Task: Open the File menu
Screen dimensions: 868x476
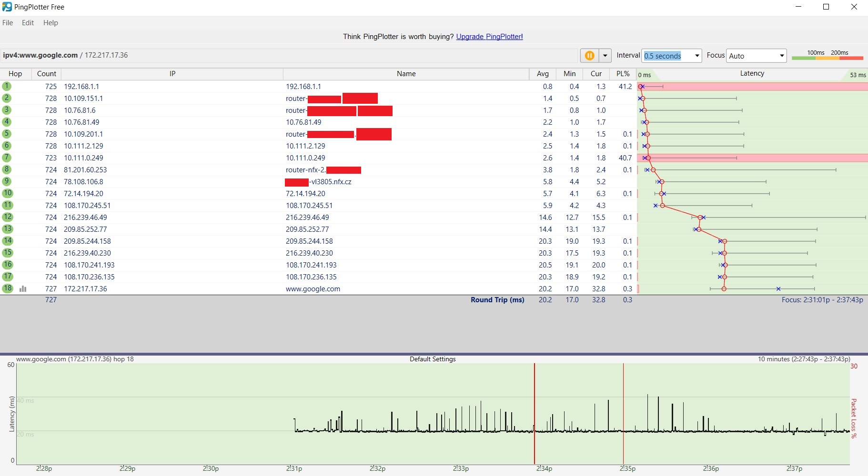Action: (8, 23)
